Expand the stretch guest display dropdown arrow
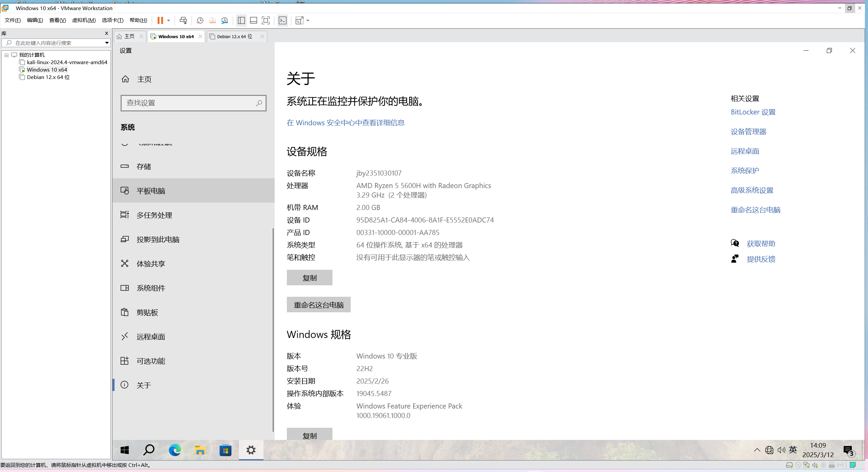 tap(308, 21)
